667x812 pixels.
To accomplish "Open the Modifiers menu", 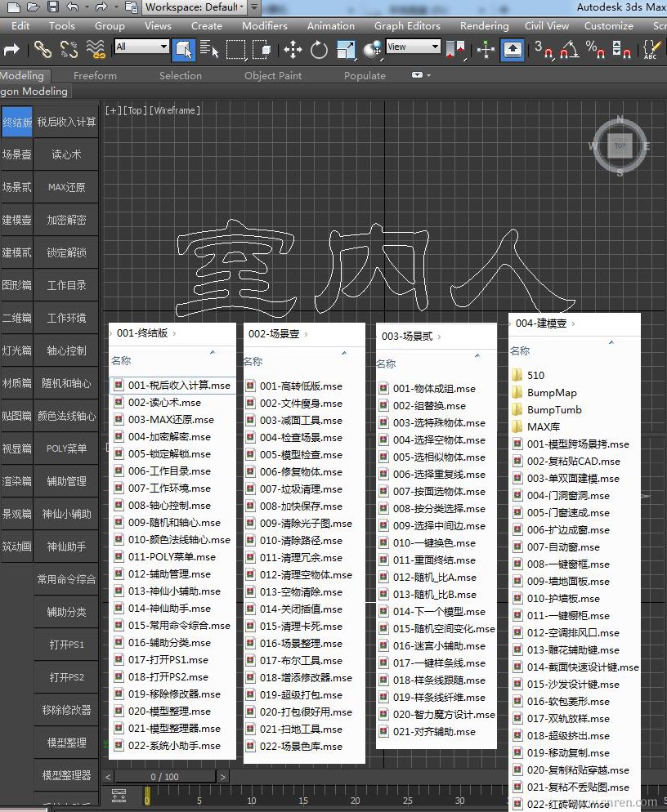I will click(264, 26).
